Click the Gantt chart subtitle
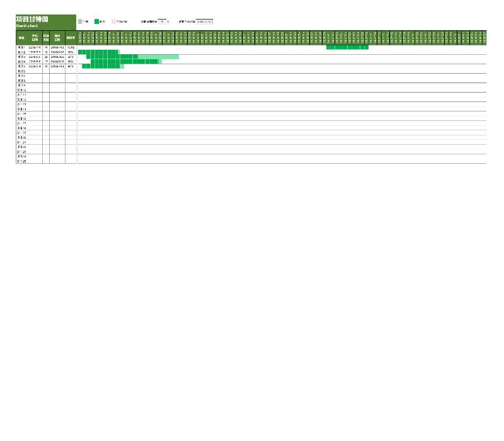 click(x=27, y=26)
